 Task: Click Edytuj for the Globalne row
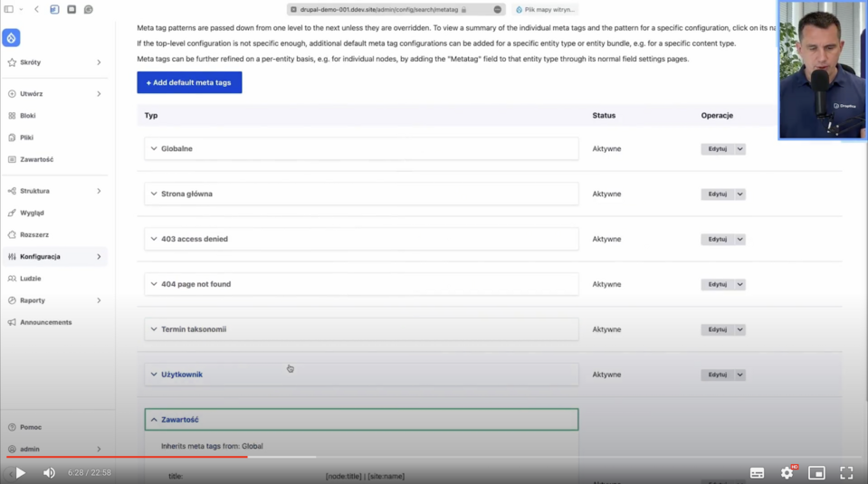pyautogui.click(x=718, y=148)
